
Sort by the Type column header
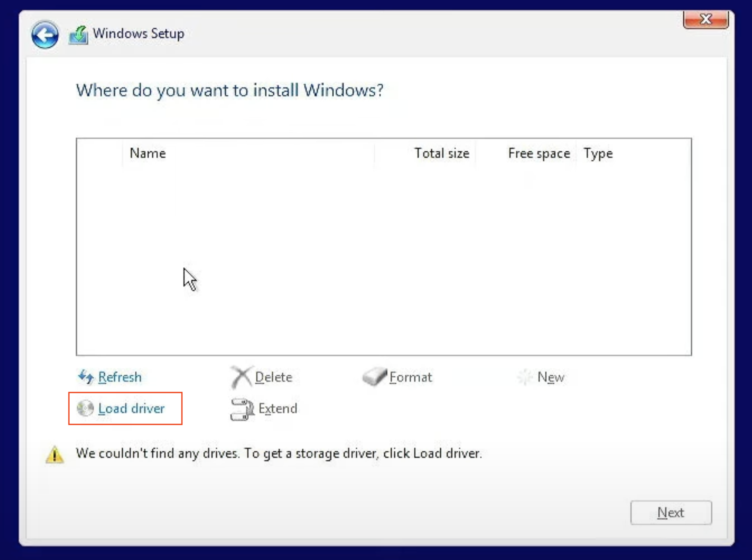[x=598, y=154]
